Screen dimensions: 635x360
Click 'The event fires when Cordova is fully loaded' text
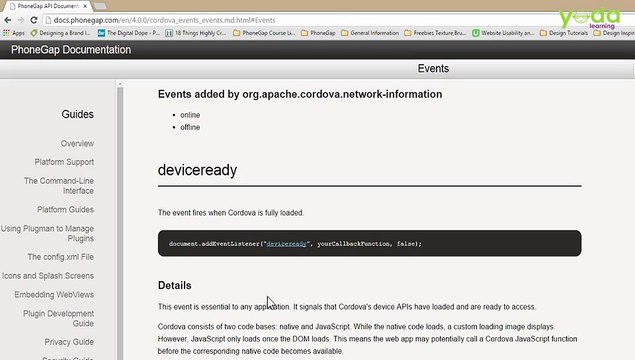point(231,213)
